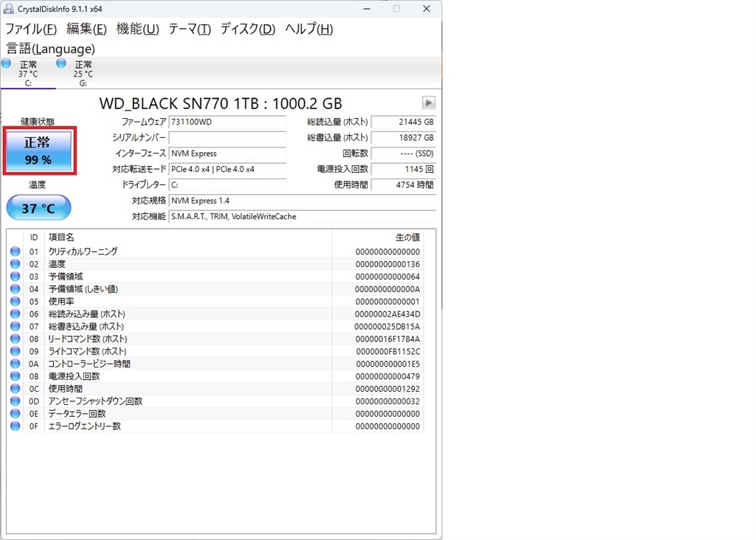Click raw value 00000000000479

388,377
